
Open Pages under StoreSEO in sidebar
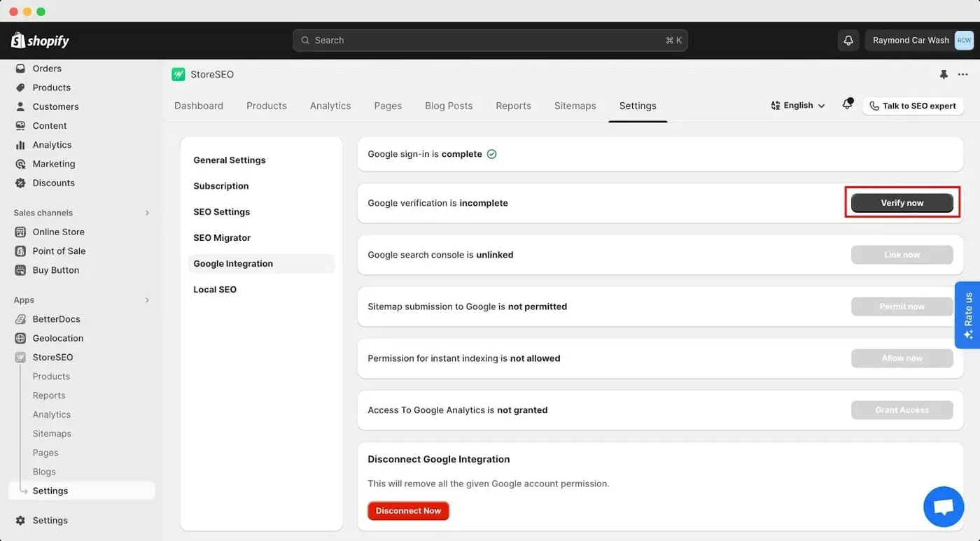point(45,453)
